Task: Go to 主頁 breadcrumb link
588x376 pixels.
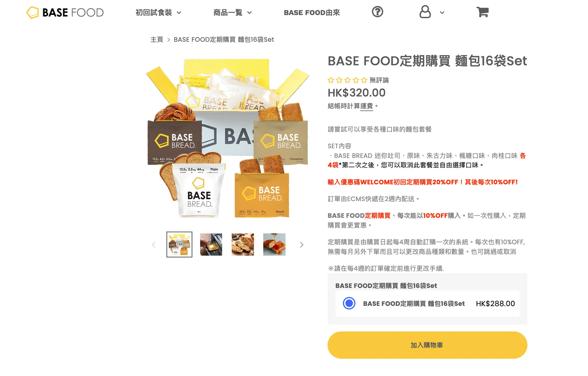Action: (x=157, y=40)
